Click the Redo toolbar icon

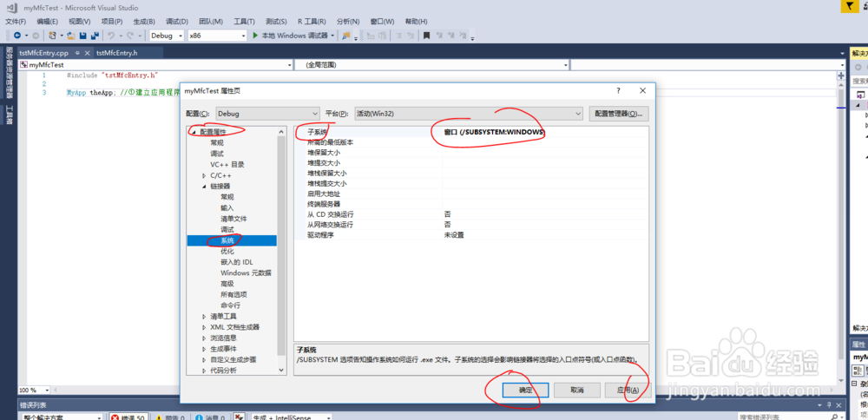pos(130,36)
